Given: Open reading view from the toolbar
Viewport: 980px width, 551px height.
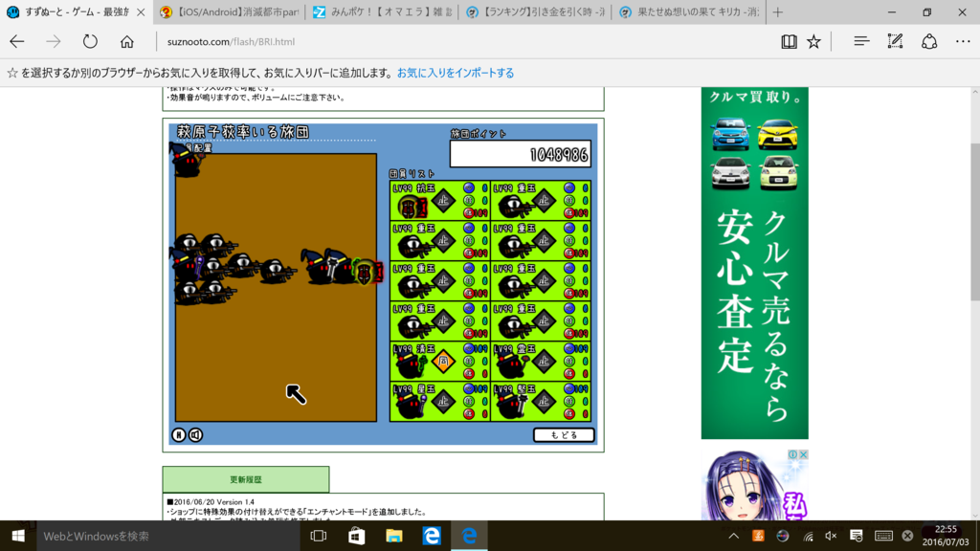Looking at the screenshot, I should click(x=789, y=42).
